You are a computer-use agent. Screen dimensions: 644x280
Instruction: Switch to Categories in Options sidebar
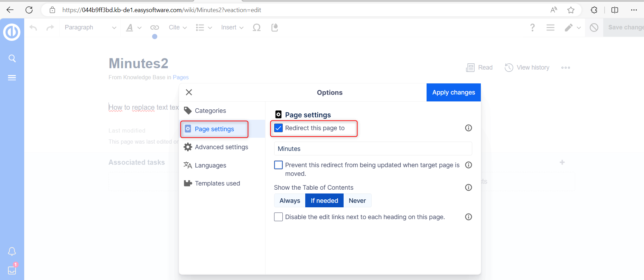point(210,111)
